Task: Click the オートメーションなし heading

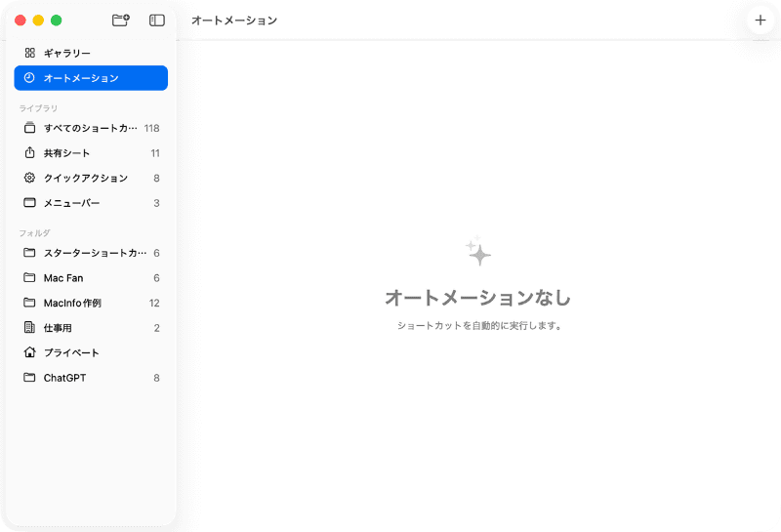Action: tap(478, 298)
